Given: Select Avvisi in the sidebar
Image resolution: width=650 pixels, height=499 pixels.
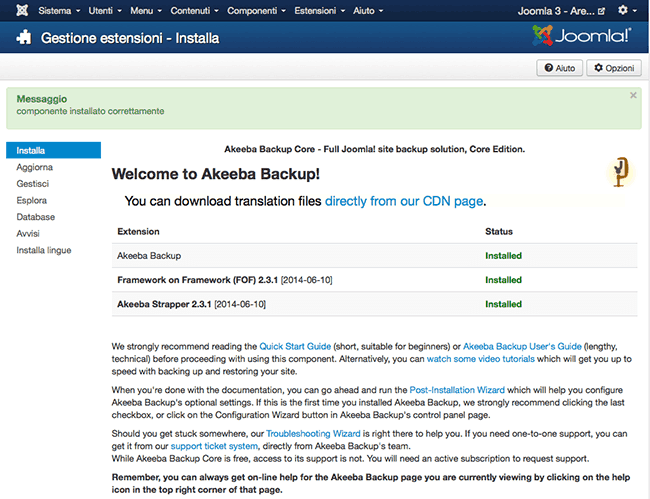Looking at the screenshot, I should [x=28, y=233].
